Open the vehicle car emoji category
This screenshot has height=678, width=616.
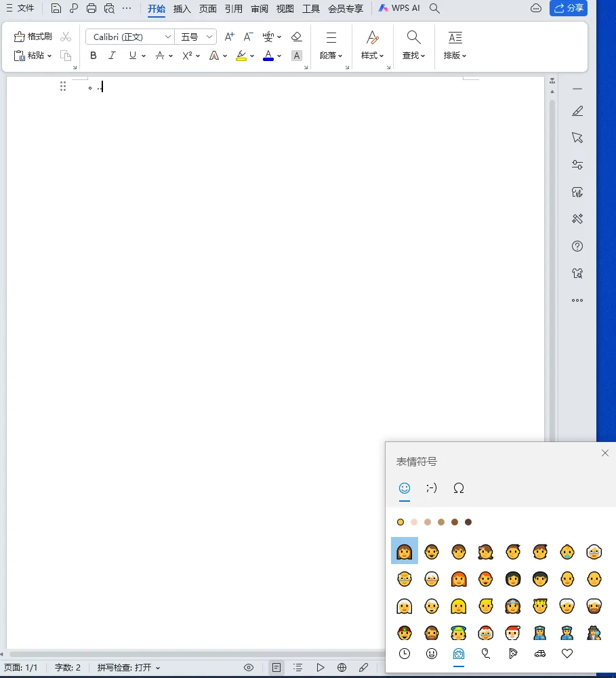click(x=540, y=654)
